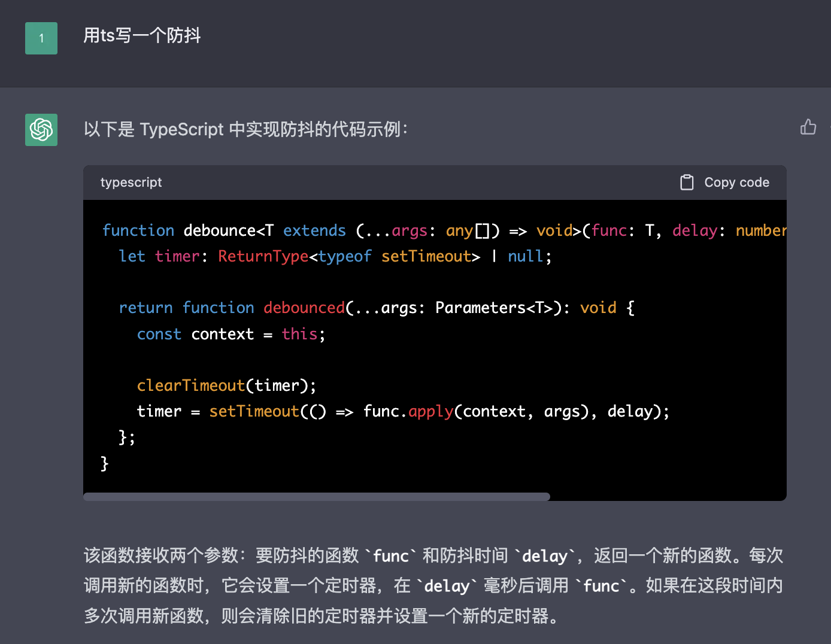This screenshot has width=831, height=644.
Task: Click the copy icon in the code block header
Action: coord(687,182)
